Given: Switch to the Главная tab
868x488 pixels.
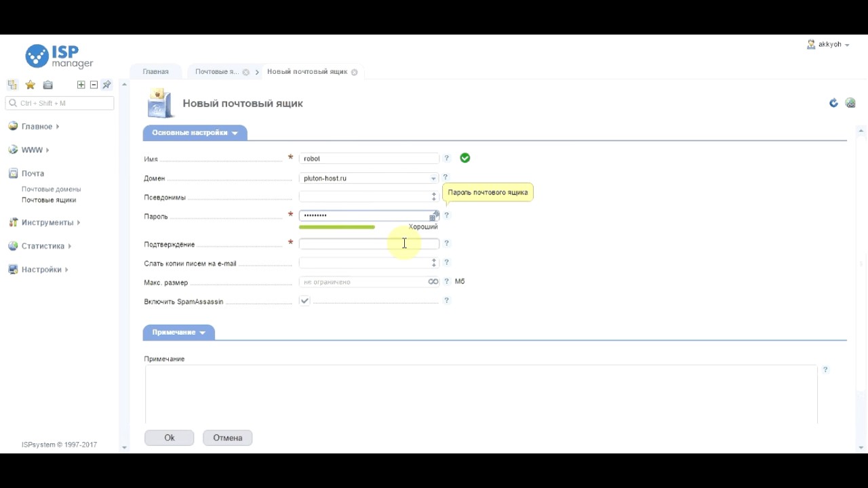Looking at the screenshot, I should click(155, 72).
